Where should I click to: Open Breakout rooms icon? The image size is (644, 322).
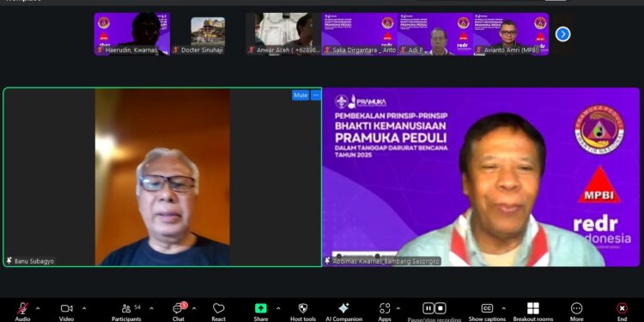(533, 308)
